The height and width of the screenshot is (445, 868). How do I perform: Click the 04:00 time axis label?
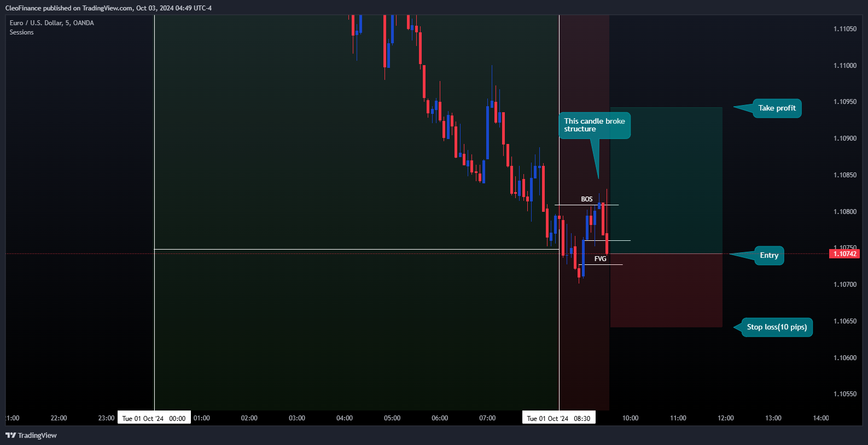coord(345,418)
